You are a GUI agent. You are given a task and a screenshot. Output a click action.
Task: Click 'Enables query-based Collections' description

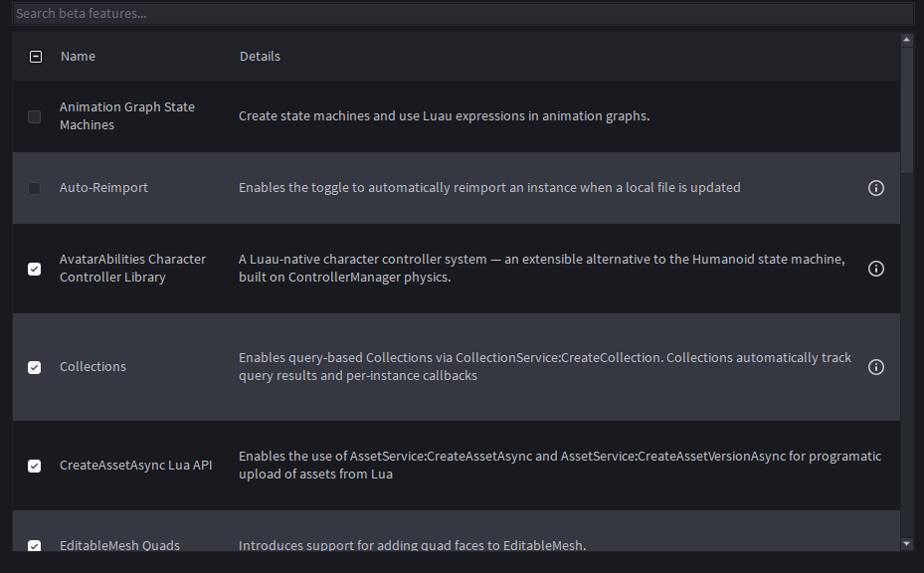[545, 367]
